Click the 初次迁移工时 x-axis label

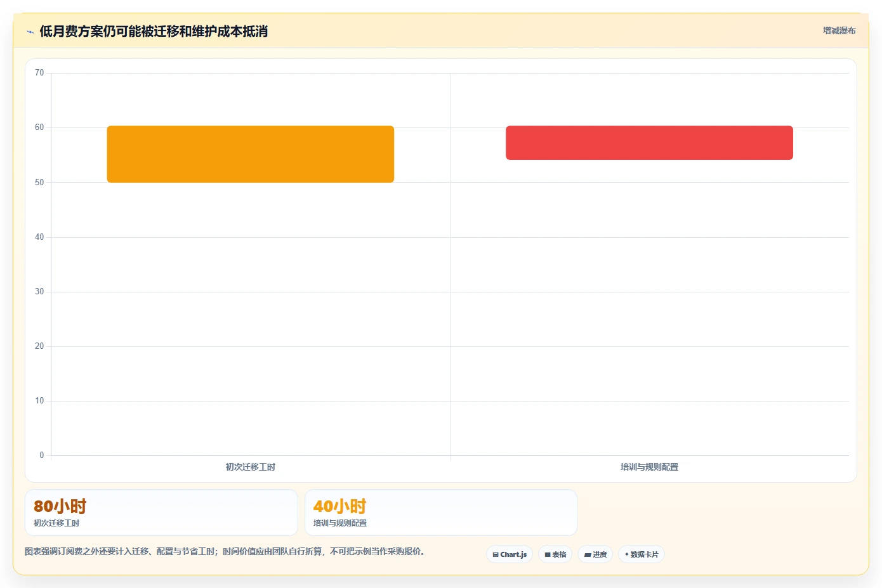(x=251, y=467)
